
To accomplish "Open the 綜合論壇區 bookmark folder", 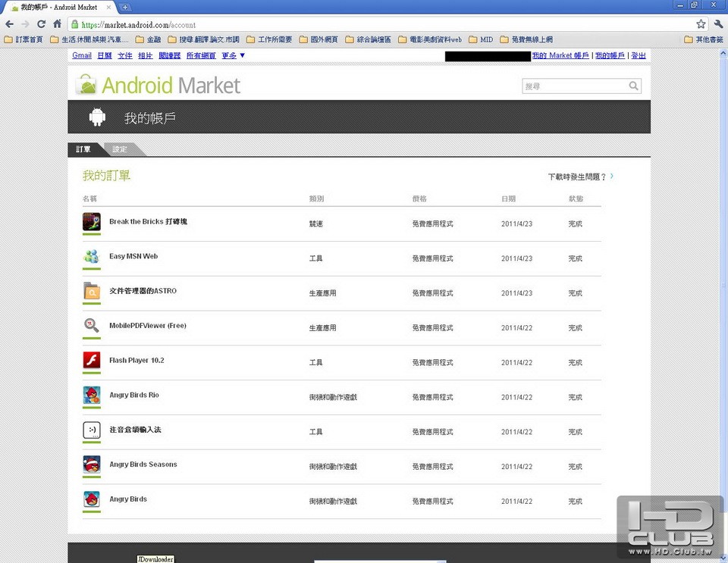I will click(x=369, y=39).
